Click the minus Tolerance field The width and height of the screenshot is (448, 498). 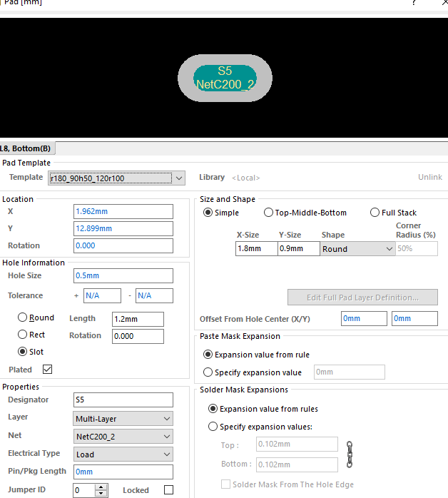[154, 295]
